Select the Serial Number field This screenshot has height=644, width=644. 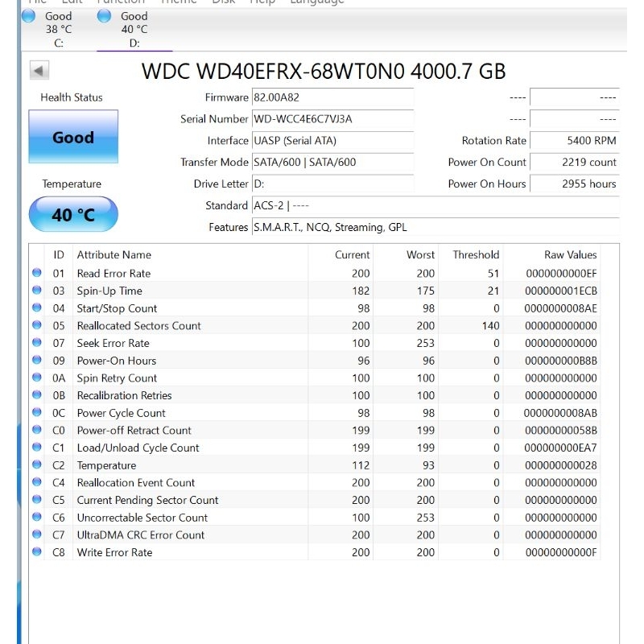click(332, 119)
